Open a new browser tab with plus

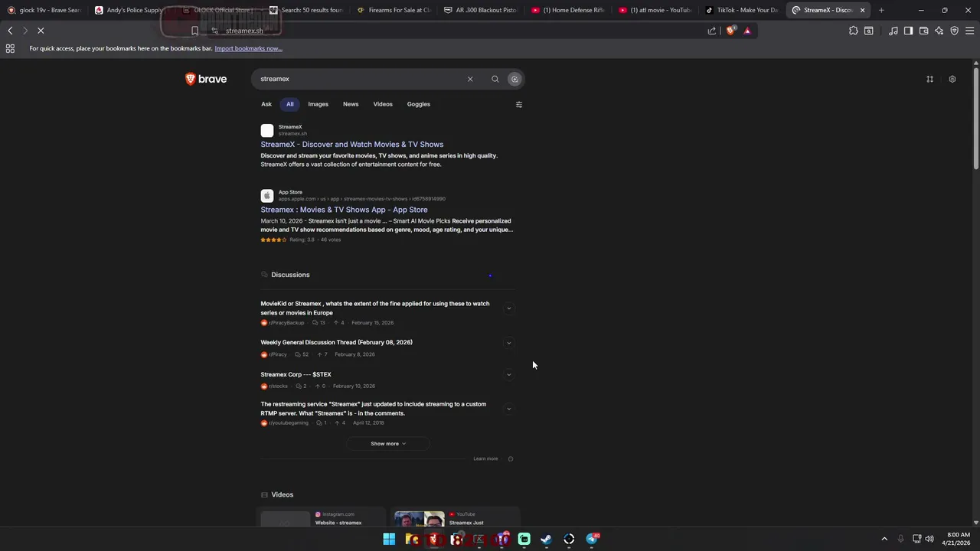coord(881,10)
